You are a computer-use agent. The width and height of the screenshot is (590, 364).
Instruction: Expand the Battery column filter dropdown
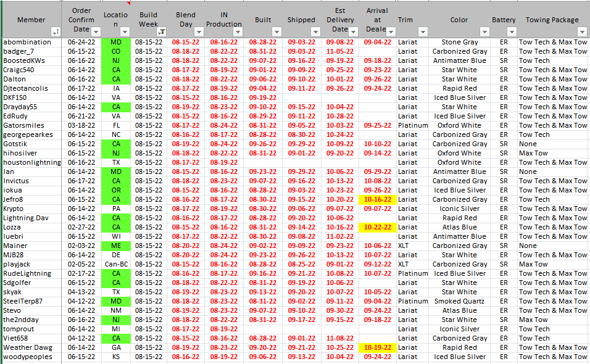pos(512,31)
